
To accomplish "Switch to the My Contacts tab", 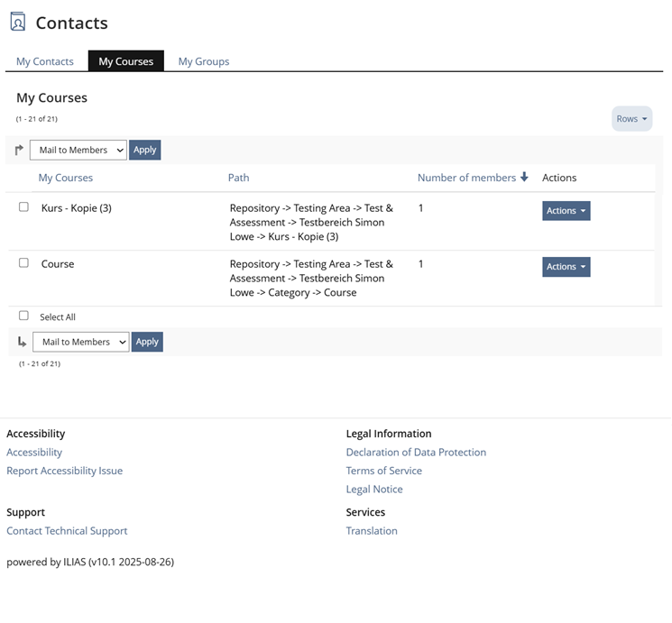I will pyautogui.click(x=45, y=61).
